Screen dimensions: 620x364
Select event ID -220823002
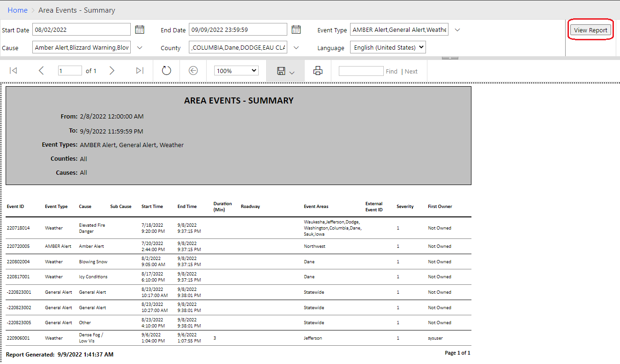pos(19,308)
